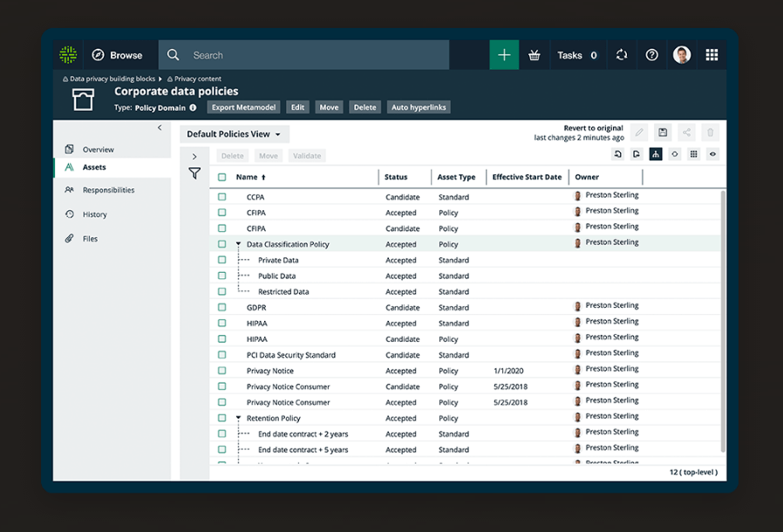The width and height of the screenshot is (783, 532).
Task: Click the Auto hyperlinks button
Action: 419,107
